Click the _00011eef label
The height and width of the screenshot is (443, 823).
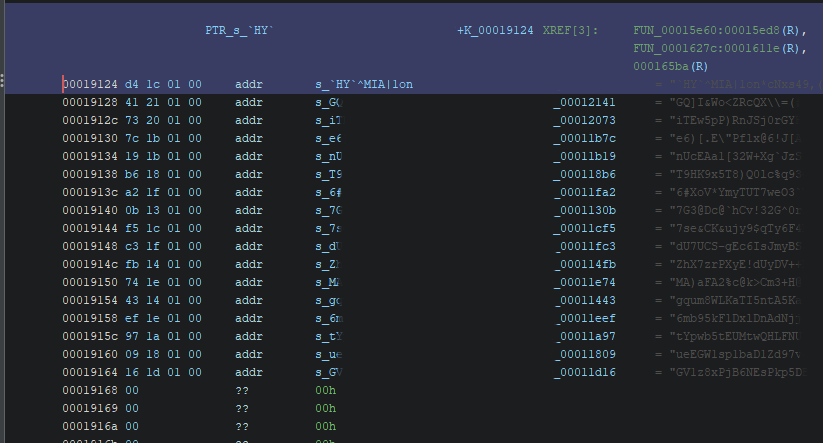pyautogui.click(x=584, y=319)
